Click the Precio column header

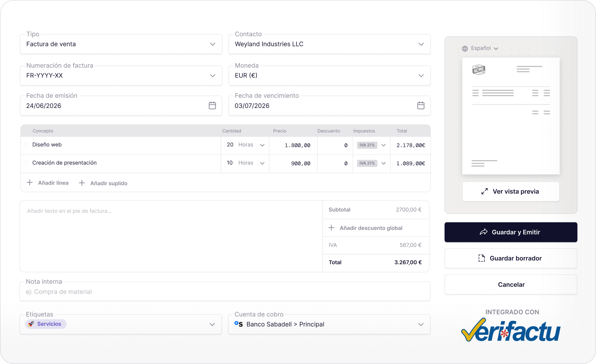point(280,131)
